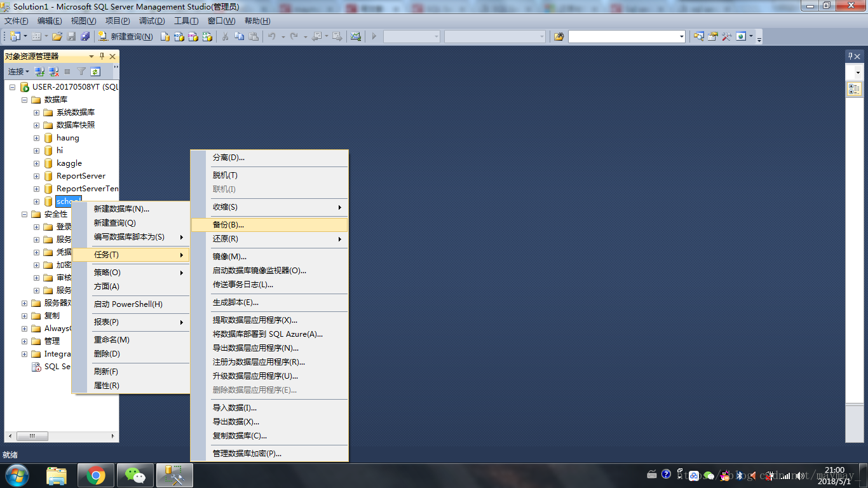This screenshot has width=868, height=488.
Task: Click the Database Engine Query icon
Action: (x=165, y=36)
